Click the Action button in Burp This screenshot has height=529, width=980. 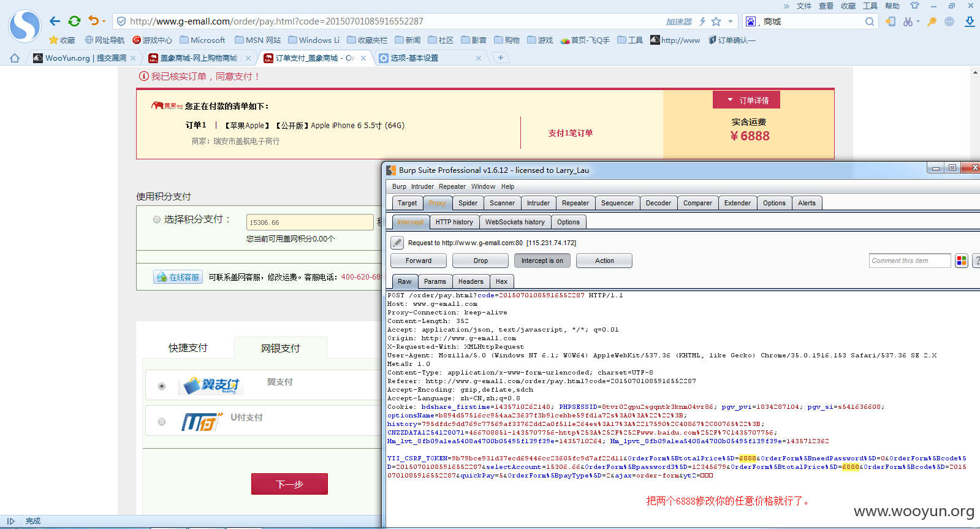[x=604, y=261]
